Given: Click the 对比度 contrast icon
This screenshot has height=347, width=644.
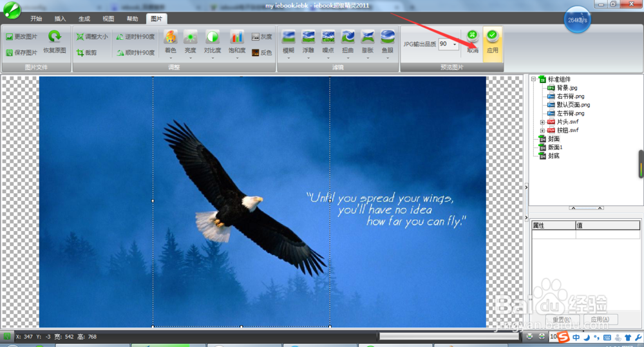Looking at the screenshot, I should pyautogui.click(x=213, y=37).
